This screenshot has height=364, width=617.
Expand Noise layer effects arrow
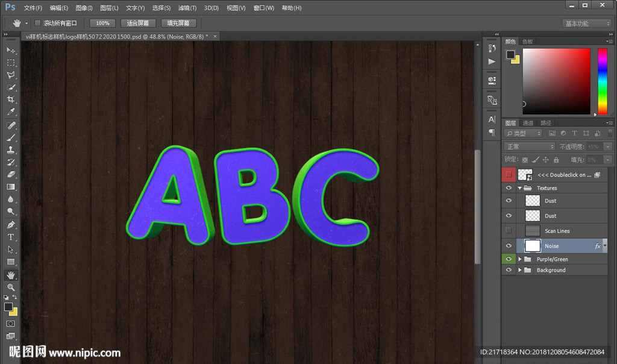(x=605, y=245)
